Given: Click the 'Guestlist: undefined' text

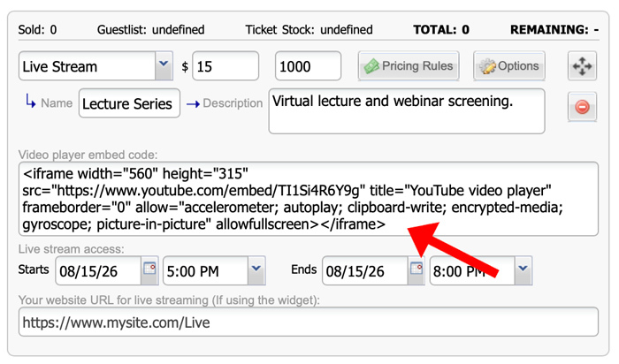Looking at the screenshot, I should pos(151,29).
